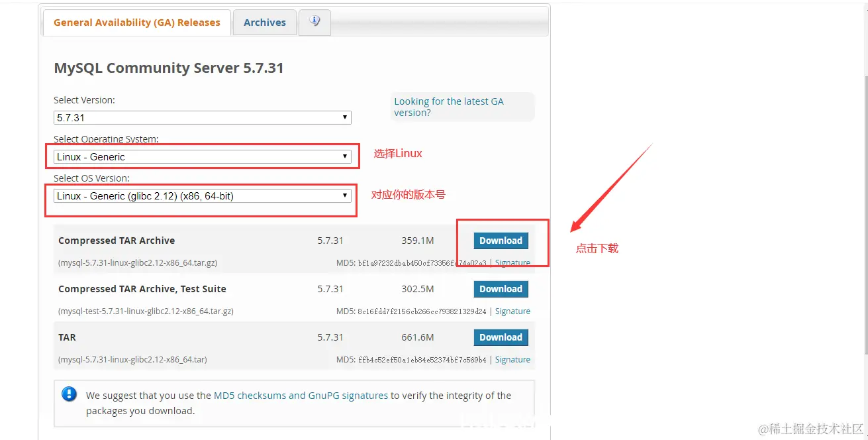Select filename (mysql-5.7.31-linux-glibc2.12-x86_64.tar.gz)
This screenshot has height=440, width=868.
[x=138, y=263]
